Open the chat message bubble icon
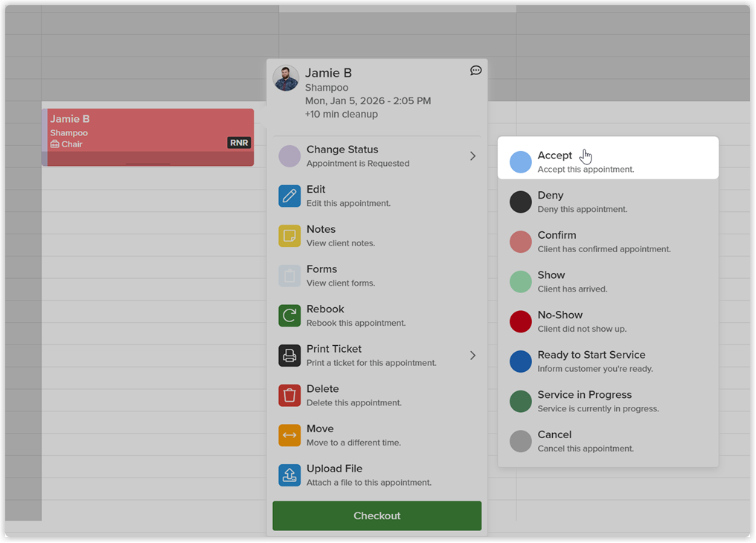 coord(475,71)
